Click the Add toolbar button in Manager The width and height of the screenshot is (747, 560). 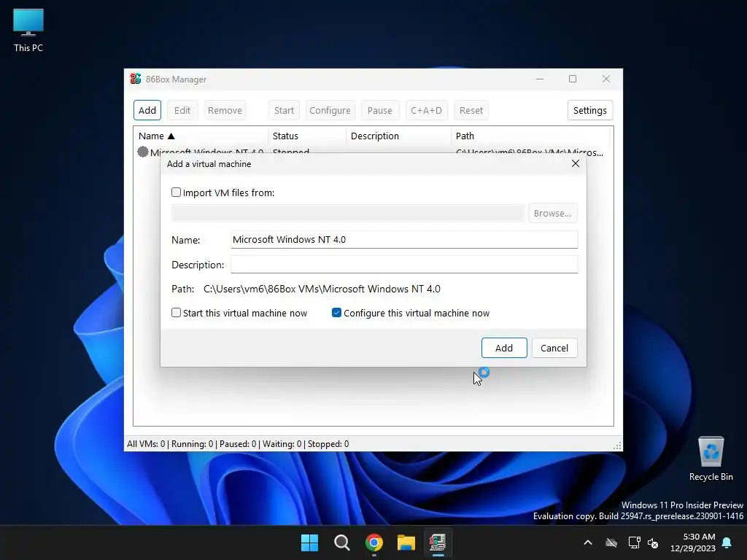point(147,111)
